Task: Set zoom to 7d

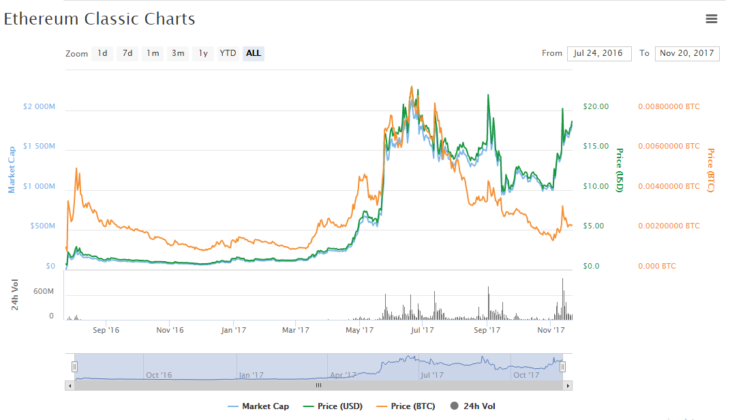Action: [x=128, y=53]
